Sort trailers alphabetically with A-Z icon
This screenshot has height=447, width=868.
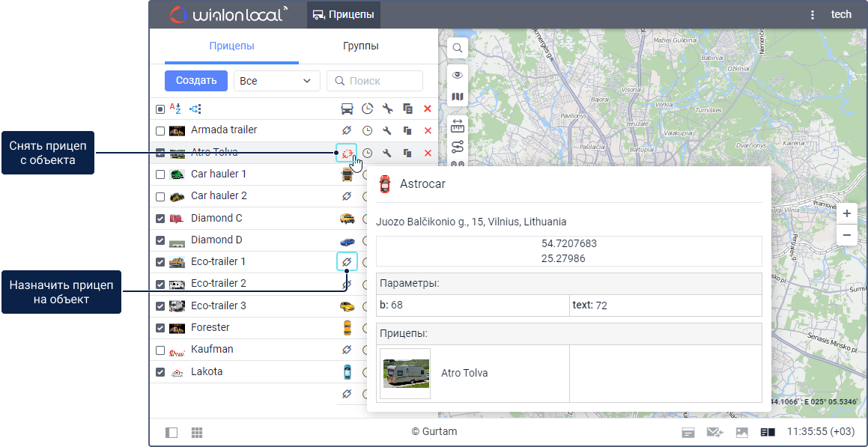point(175,109)
